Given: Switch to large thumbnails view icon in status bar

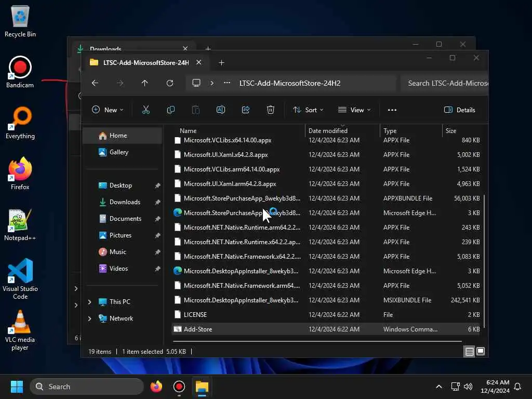Looking at the screenshot, I should (481, 351).
